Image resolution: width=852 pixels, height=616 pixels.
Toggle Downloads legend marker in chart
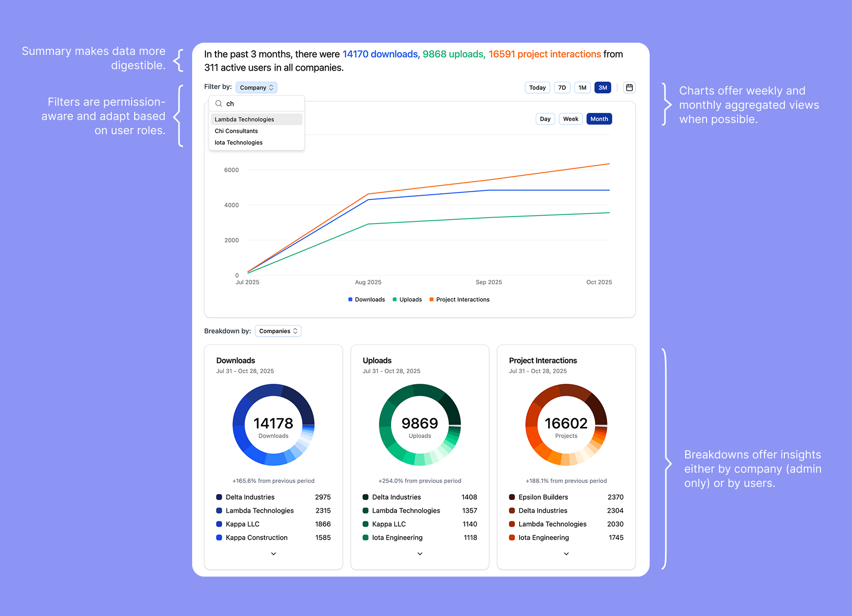(x=350, y=299)
